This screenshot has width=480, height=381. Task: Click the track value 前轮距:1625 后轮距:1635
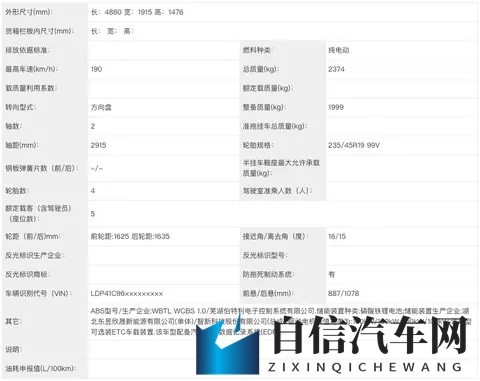click(130, 237)
